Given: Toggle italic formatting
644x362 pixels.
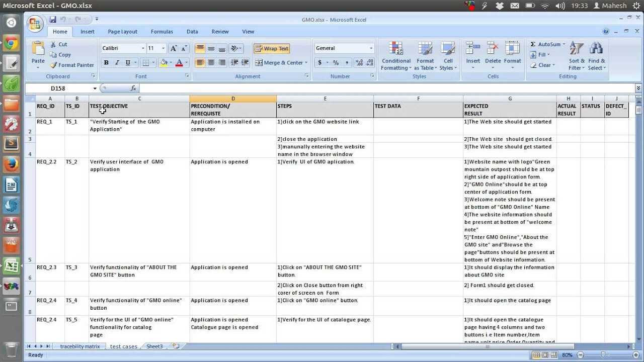Looking at the screenshot, I should click(x=117, y=63).
